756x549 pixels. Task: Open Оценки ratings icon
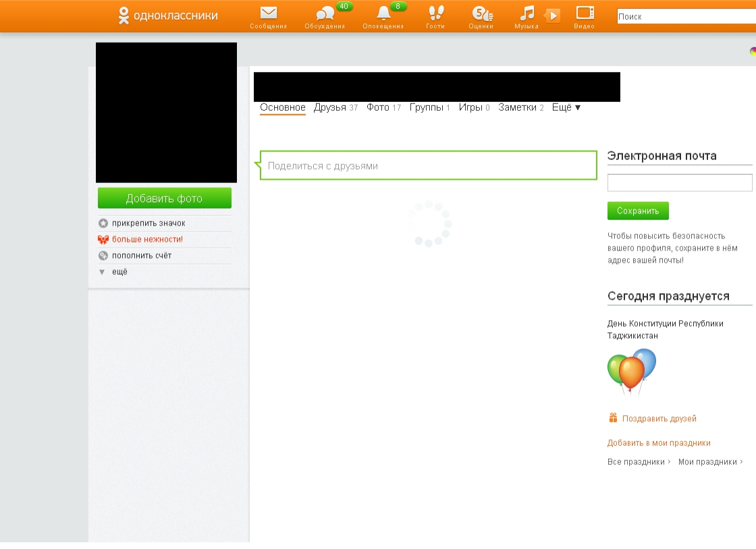pyautogui.click(x=481, y=14)
